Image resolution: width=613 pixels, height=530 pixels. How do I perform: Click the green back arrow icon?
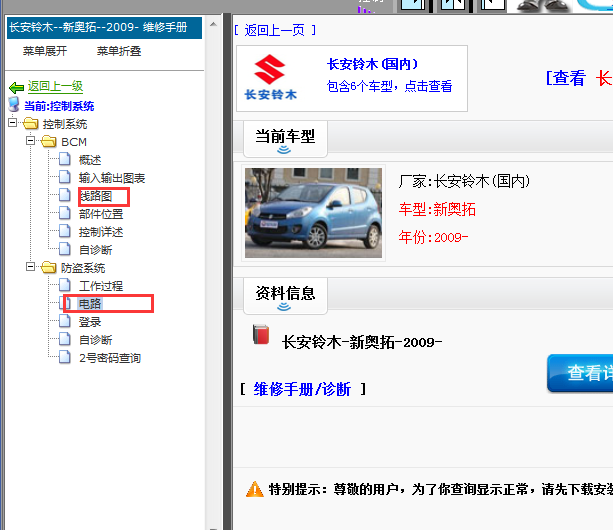(x=16, y=87)
